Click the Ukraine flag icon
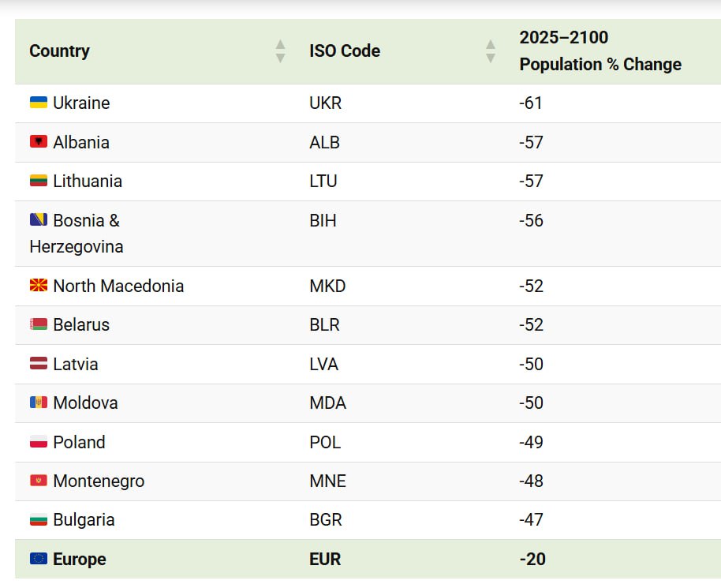Viewport: 721px width, 588px height. pyautogui.click(x=39, y=103)
